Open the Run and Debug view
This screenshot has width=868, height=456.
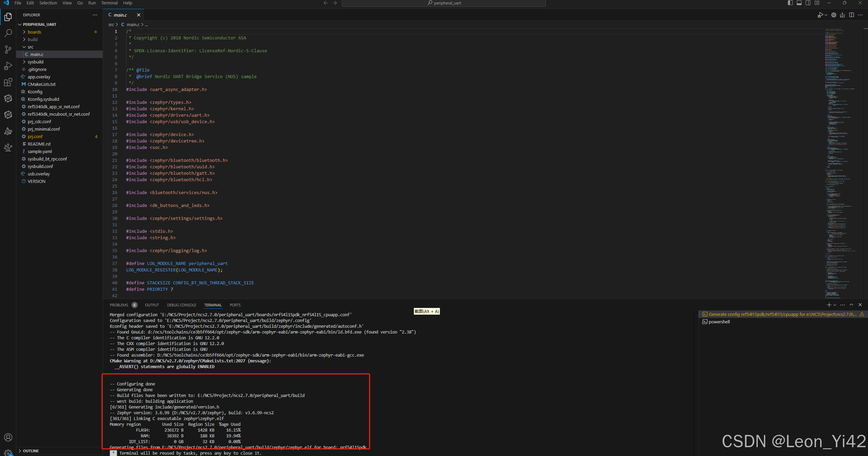pyautogui.click(x=8, y=66)
